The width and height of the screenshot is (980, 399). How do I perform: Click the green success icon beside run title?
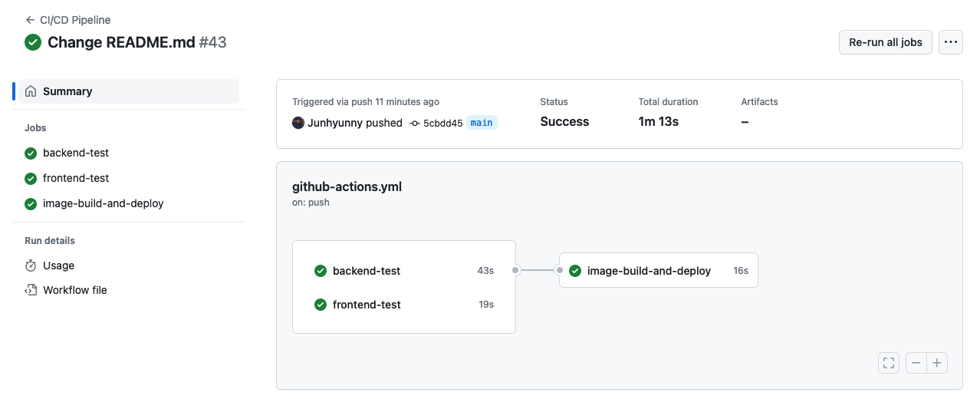33,42
